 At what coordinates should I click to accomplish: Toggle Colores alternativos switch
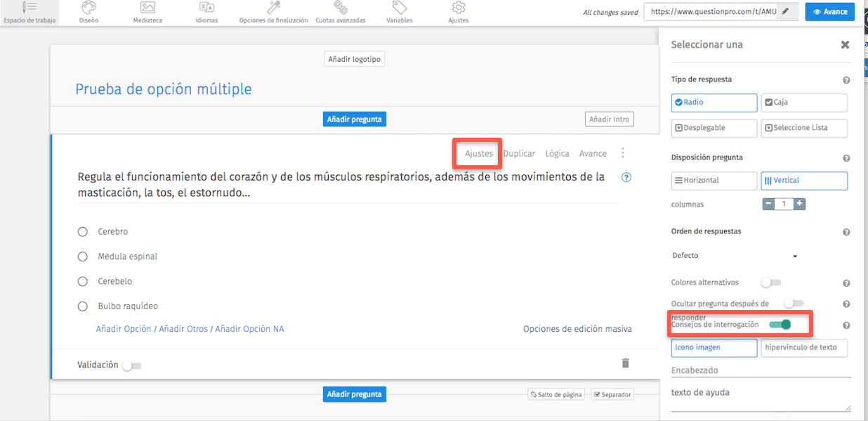coord(771,283)
